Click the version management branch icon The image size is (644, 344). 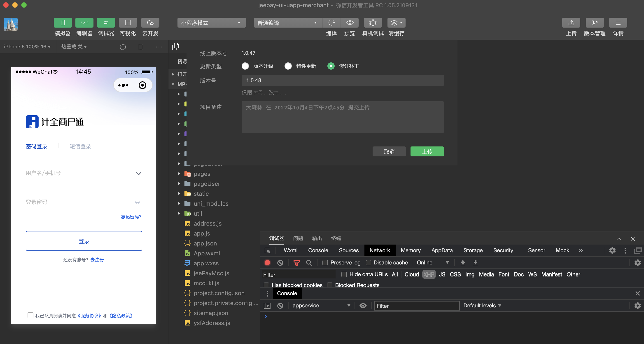pos(595,23)
